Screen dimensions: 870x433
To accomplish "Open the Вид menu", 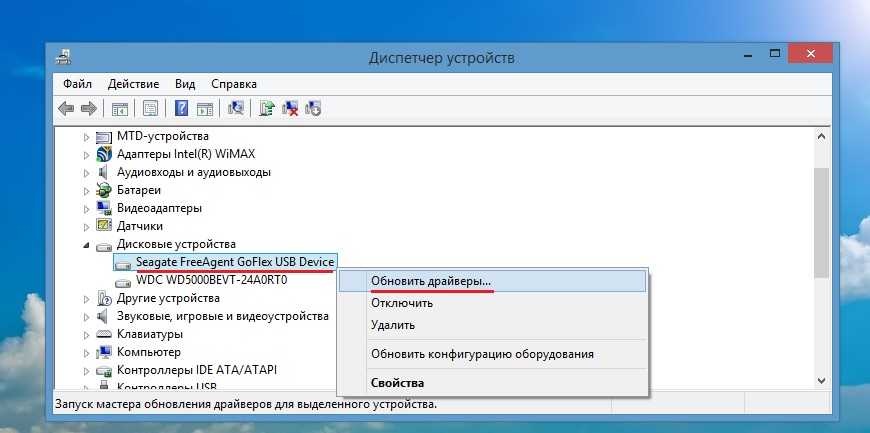I will 185,84.
